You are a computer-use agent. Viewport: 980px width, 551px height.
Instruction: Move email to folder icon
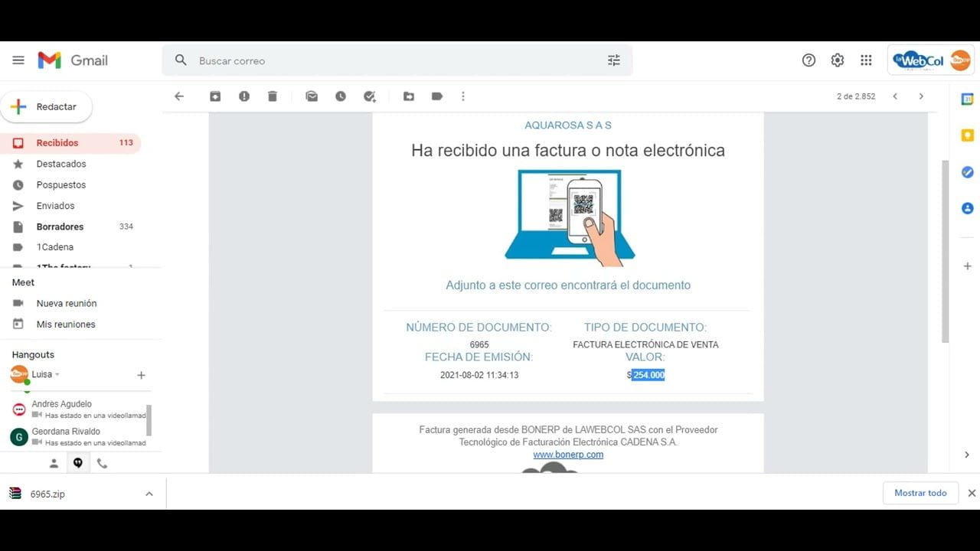coord(409,96)
